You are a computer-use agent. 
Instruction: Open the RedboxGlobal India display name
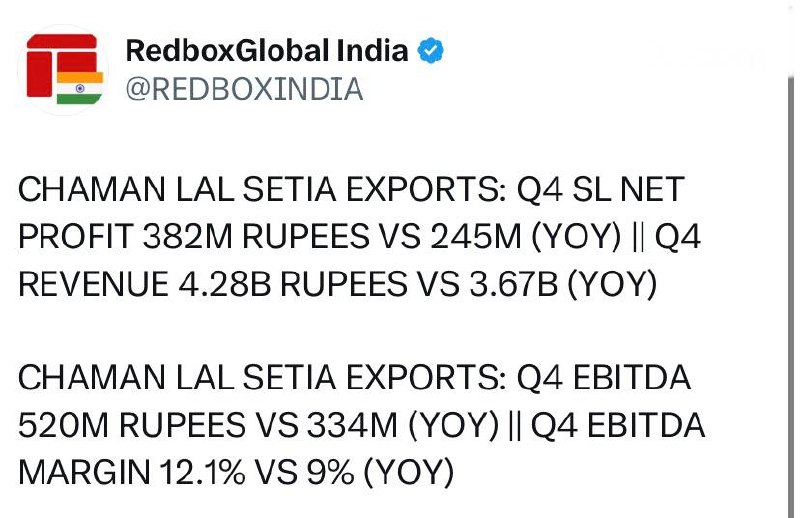tap(267, 51)
